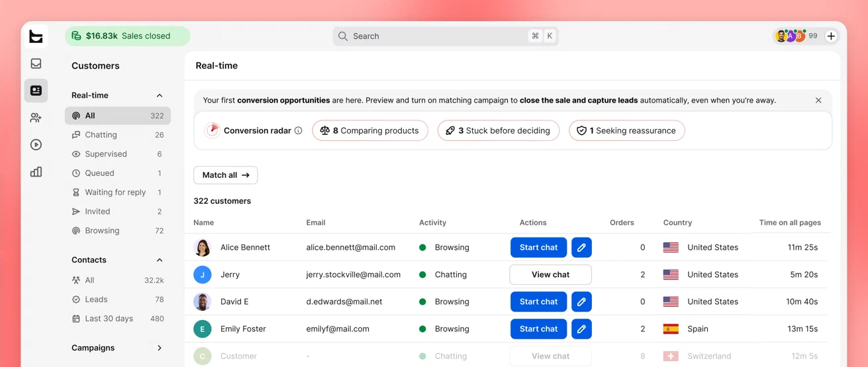View chat with Jerry
Screen dimensions: 868x367
pos(550,274)
